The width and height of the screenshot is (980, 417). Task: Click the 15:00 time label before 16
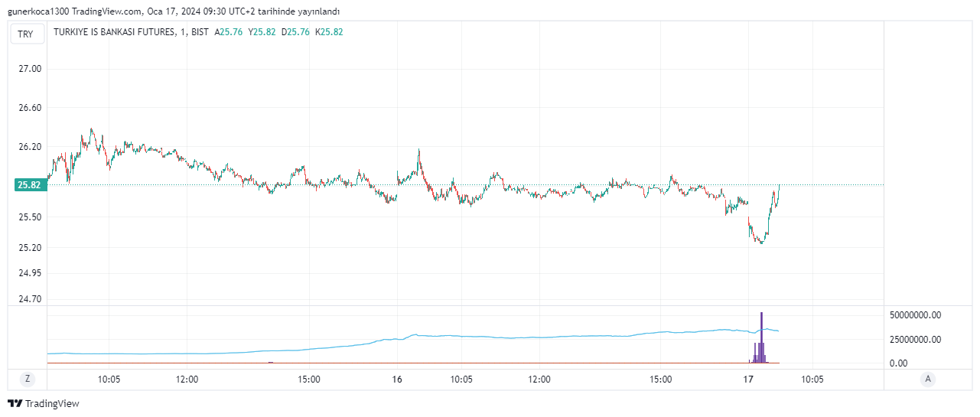click(309, 379)
